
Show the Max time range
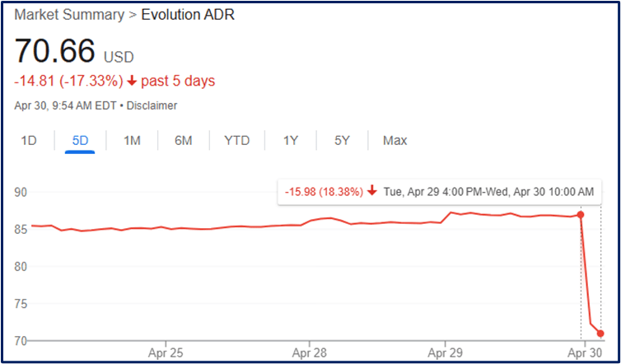point(395,141)
